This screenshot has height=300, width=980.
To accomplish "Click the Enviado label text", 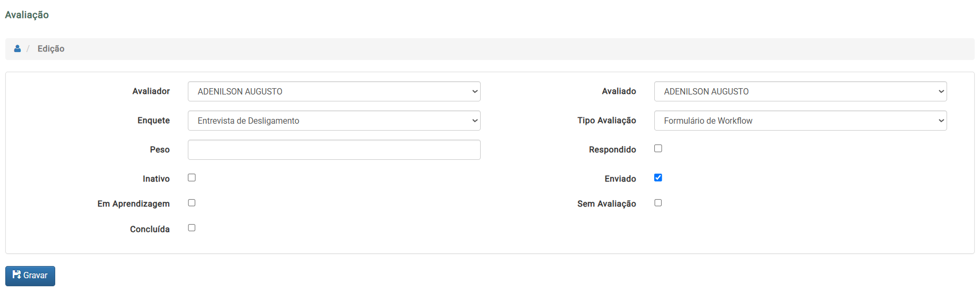I will 620,179.
